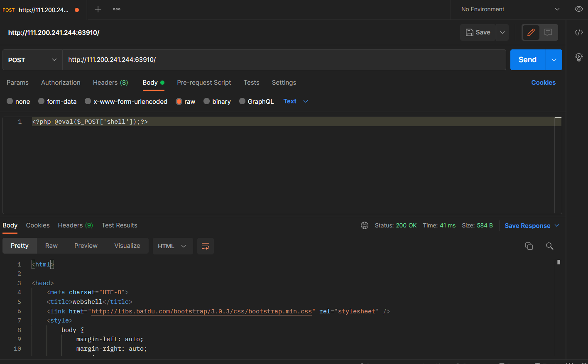Click the meta charset UTF-8 line
The height and width of the screenshot is (364, 588).
click(x=88, y=292)
